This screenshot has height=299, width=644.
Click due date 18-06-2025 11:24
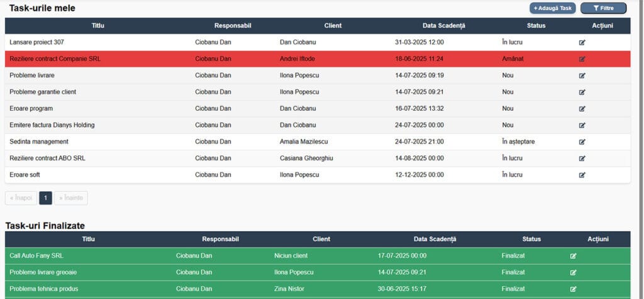click(419, 59)
